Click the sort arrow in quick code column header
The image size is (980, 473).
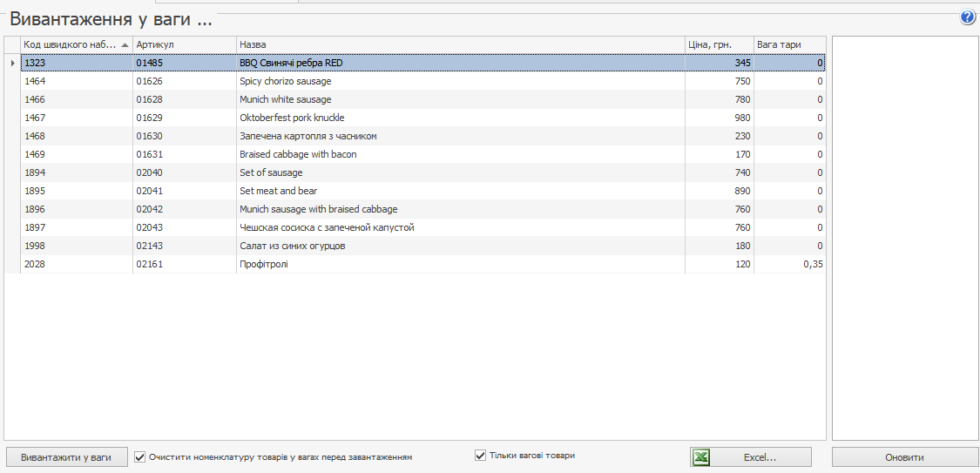click(125, 44)
